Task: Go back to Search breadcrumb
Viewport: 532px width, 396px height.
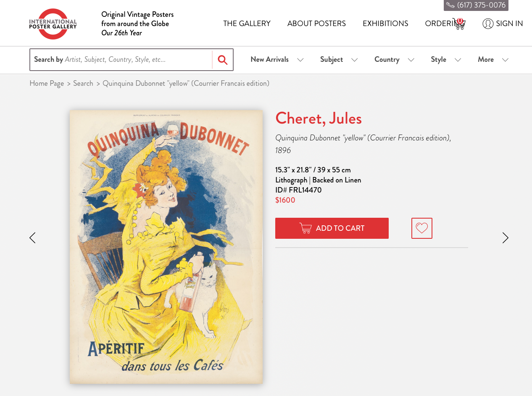Action: tap(83, 83)
